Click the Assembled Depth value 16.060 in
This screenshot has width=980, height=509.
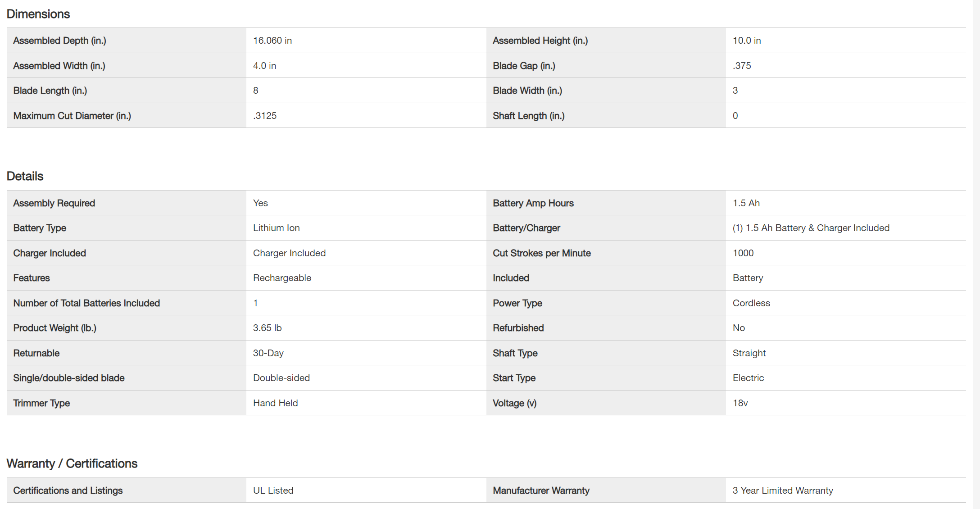coord(272,41)
